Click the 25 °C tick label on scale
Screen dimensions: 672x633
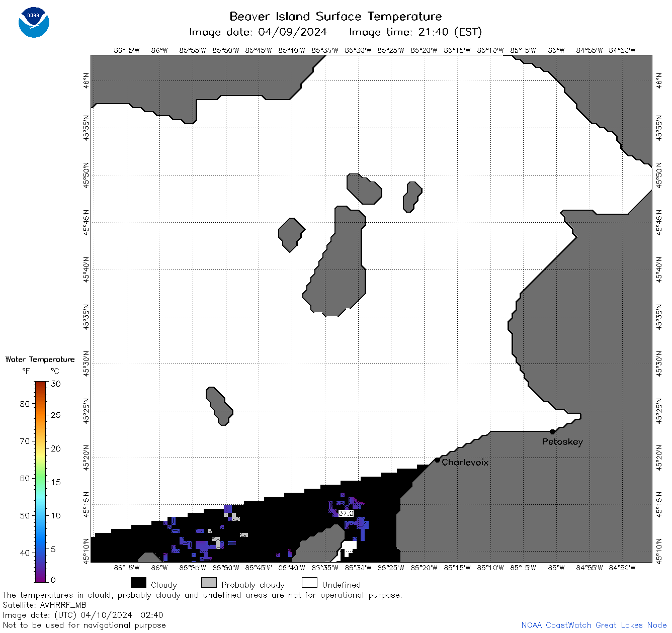56,415
